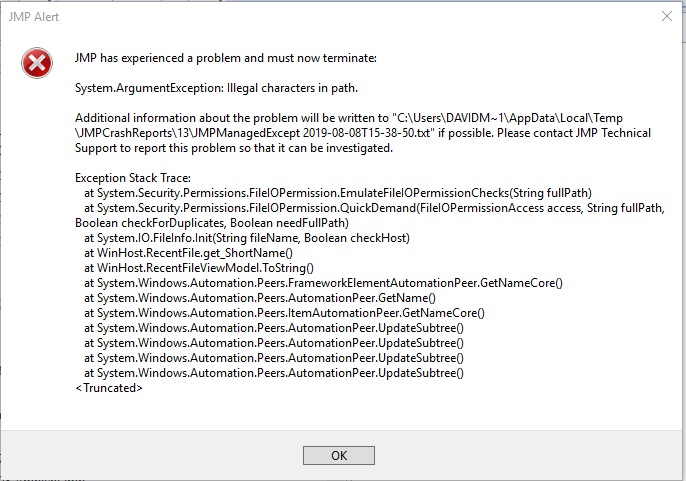
Task: Click the ItemAutomationPeer.GetNameCore line
Action: tap(284, 313)
